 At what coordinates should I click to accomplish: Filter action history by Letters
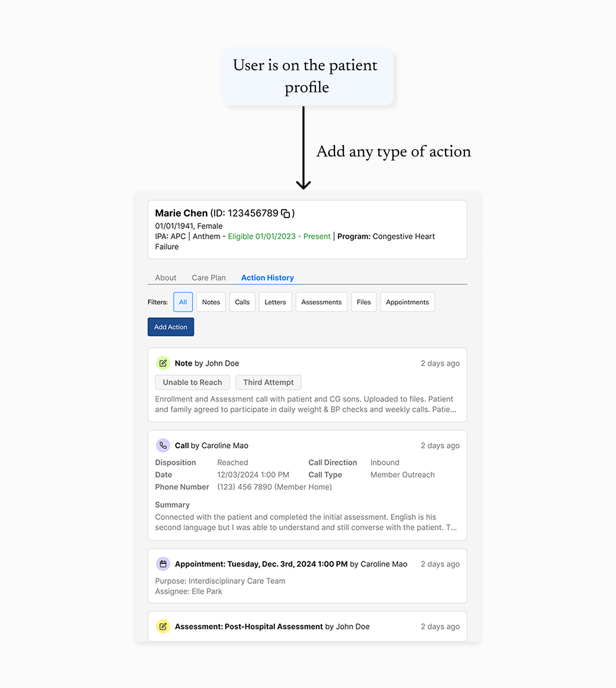coord(275,302)
